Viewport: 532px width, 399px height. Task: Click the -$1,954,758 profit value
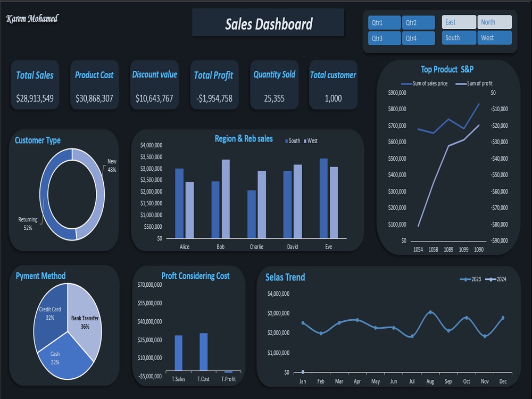214,98
